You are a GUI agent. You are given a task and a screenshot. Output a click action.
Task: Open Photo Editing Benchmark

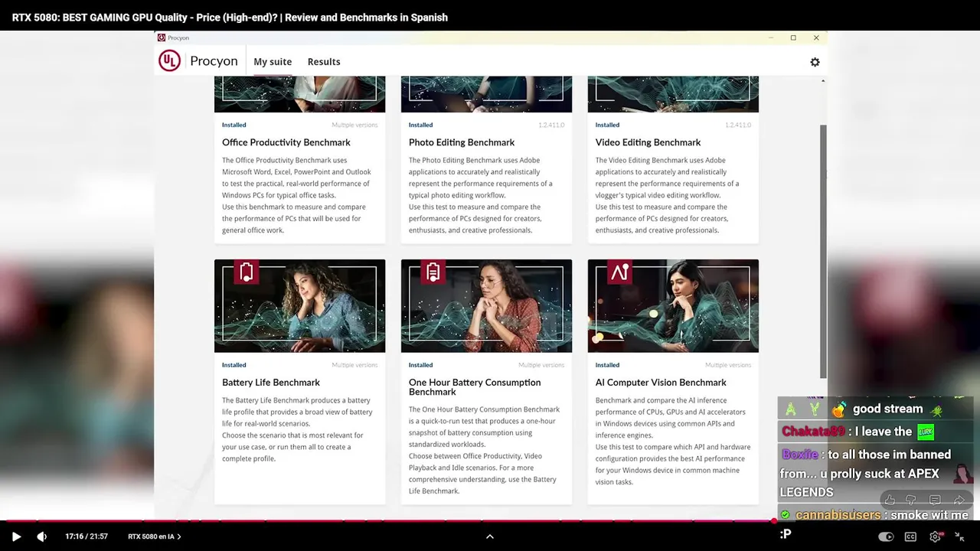click(x=462, y=142)
